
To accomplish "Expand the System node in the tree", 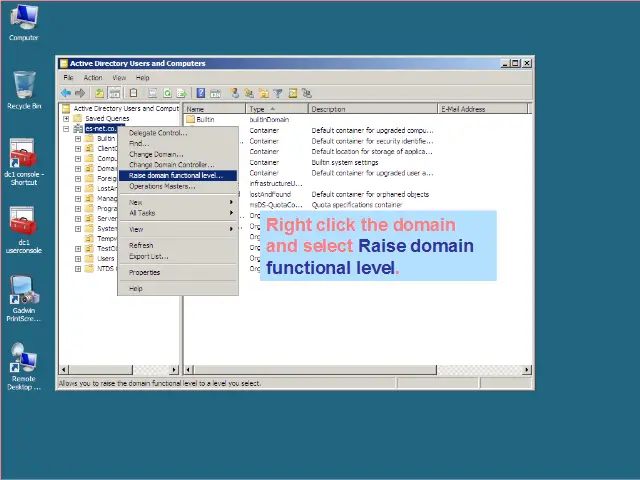I will [x=78, y=229].
